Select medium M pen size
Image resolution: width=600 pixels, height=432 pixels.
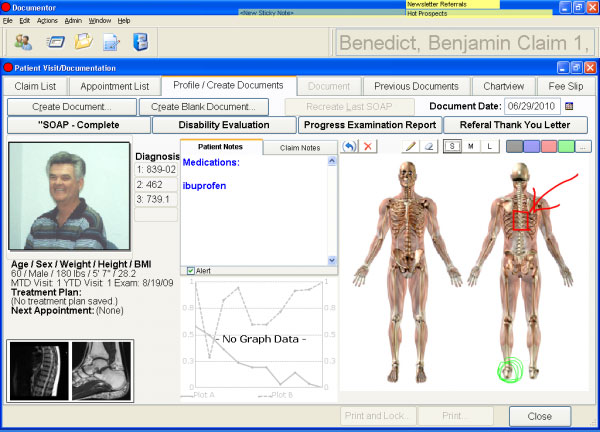471,146
